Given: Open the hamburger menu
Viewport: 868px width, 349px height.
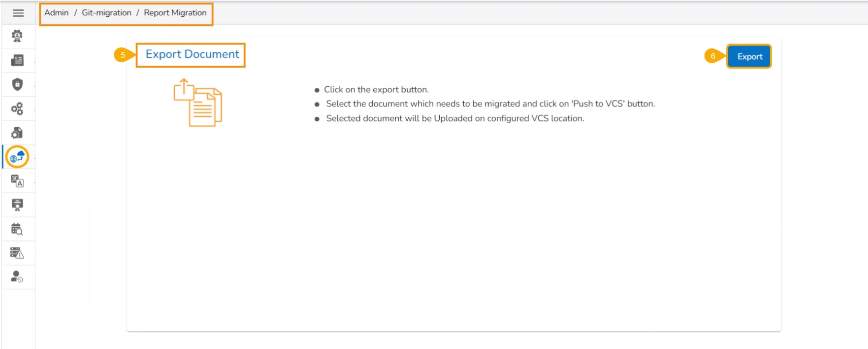Looking at the screenshot, I should [18, 13].
